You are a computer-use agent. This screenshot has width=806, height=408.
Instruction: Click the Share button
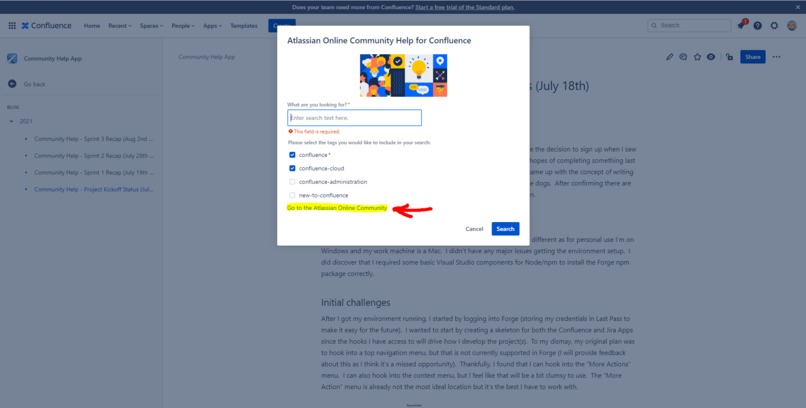pyautogui.click(x=753, y=57)
